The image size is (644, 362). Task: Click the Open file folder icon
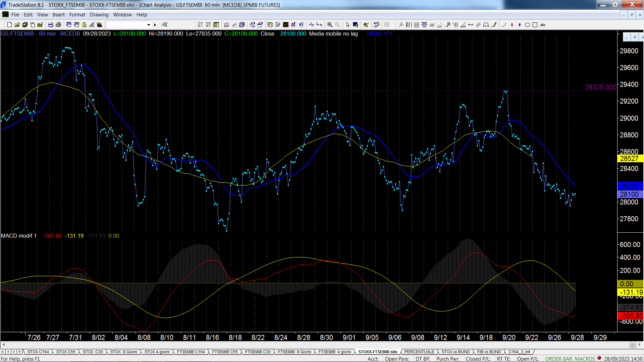tap(17, 24)
